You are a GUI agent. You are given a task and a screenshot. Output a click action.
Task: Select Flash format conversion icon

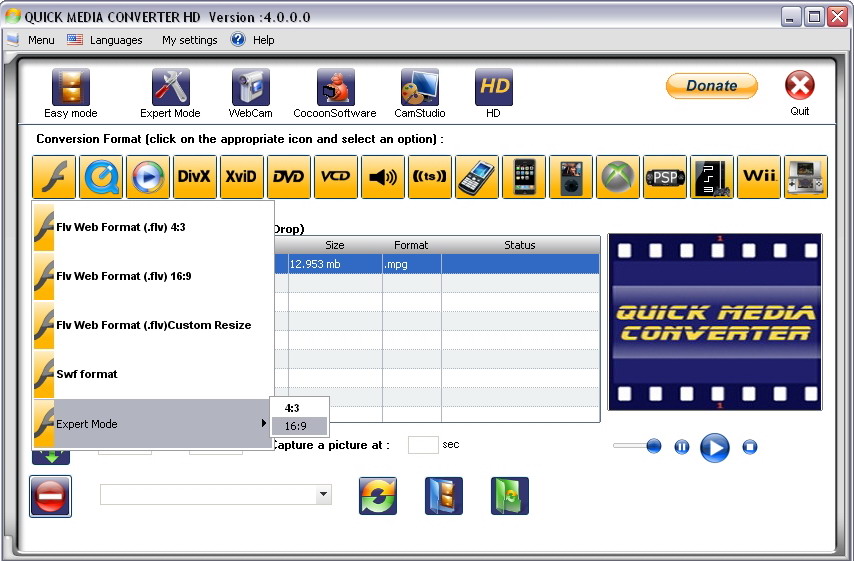click(x=54, y=176)
